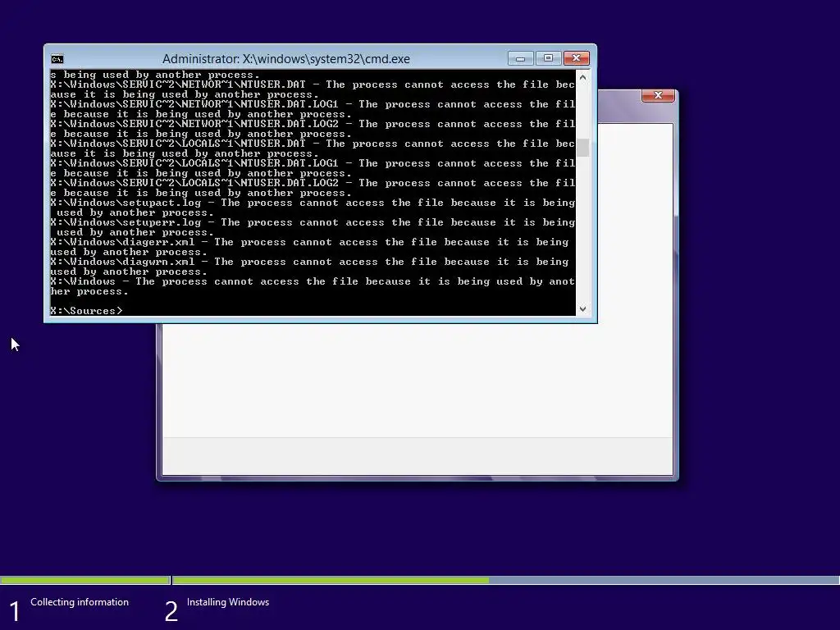Close the Windows Setup dialog behind cmd

658,95
